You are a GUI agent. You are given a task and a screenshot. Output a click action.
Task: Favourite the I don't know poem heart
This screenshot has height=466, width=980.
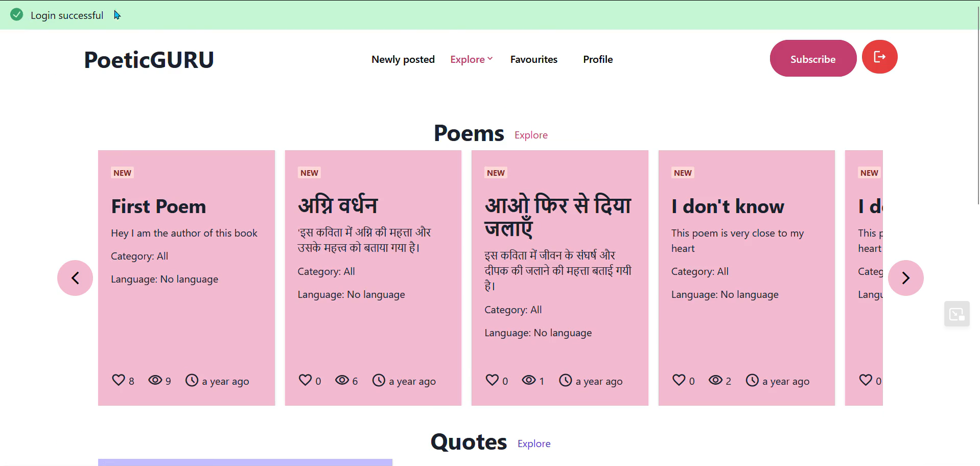(679, 380)
